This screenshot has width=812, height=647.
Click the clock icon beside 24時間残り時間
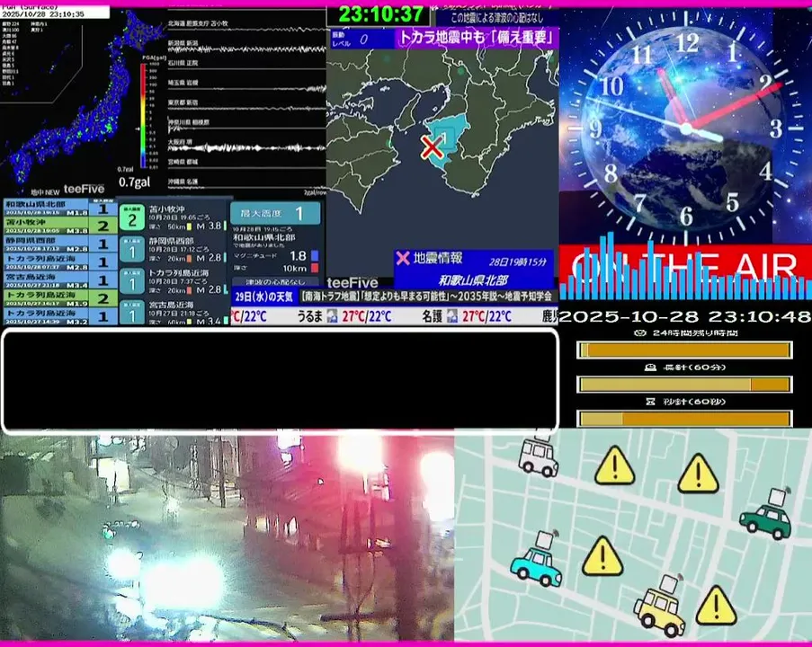pyautogui.click(x=640, y=332)
